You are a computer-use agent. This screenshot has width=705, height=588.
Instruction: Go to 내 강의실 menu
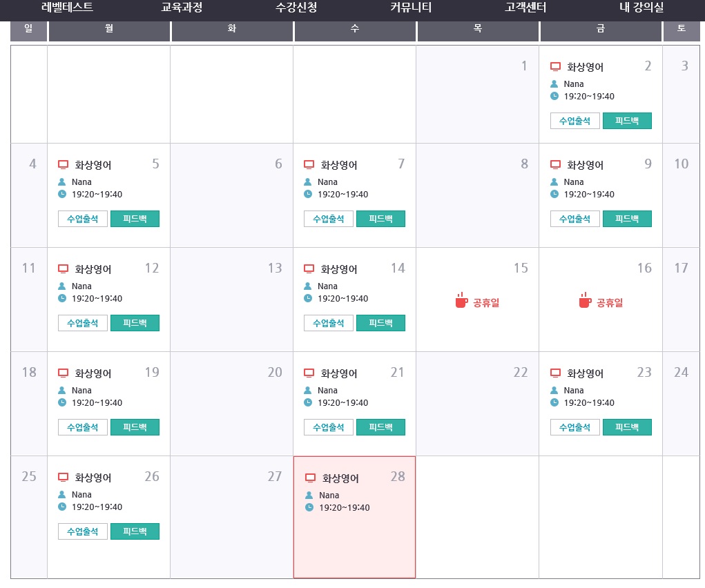pyautogui.click(x=641, y=8)
